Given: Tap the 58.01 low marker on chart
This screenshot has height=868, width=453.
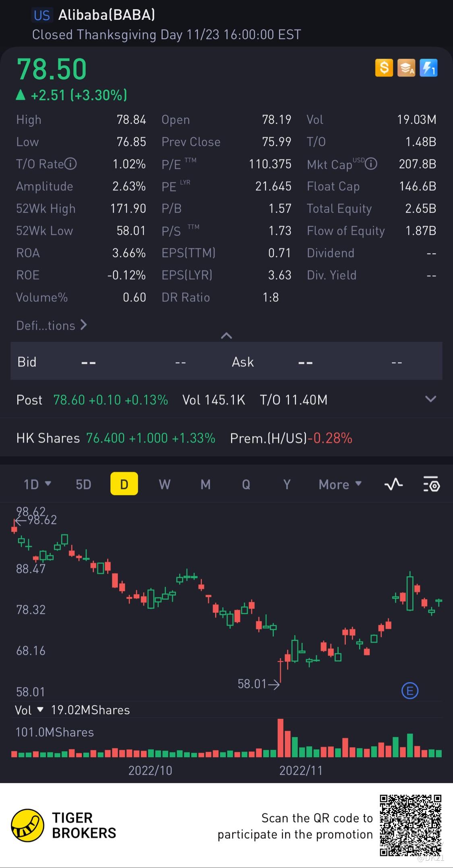Looking at the screenshot, I should [x=258, y=684].
